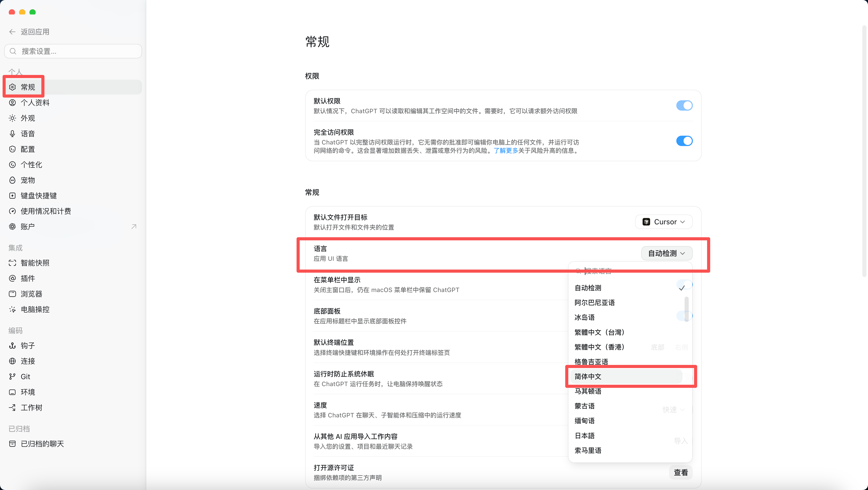Image resolution: width=868 pixels, height=490 pixels.
Task: Click the cursor icon beside 电脑操控
Action: (12, 309)
